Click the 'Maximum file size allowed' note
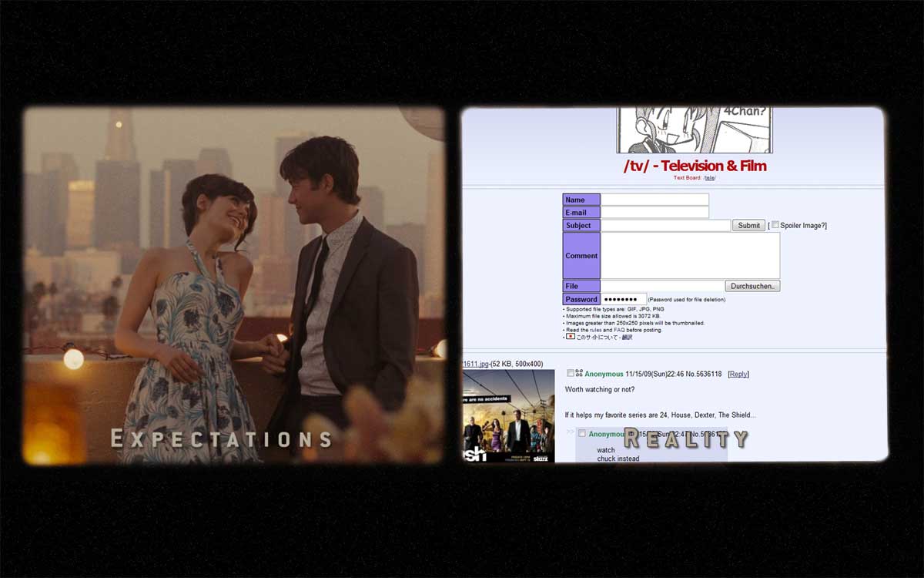Viewport: 924px width, 578px height. tap(612, 316)
